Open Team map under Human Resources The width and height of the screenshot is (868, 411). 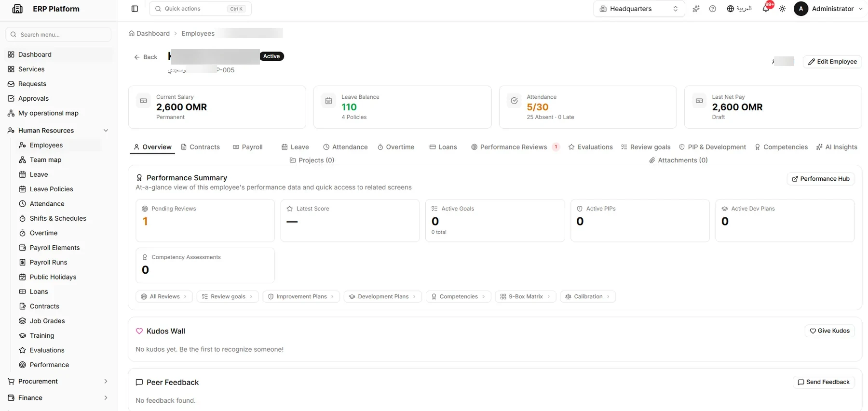[x=59, y=160]
